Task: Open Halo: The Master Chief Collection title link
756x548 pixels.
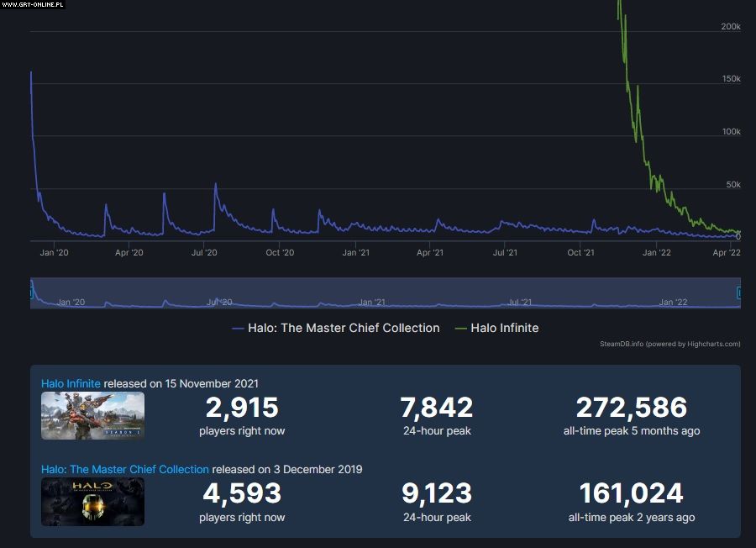Action: coord(125,469)
